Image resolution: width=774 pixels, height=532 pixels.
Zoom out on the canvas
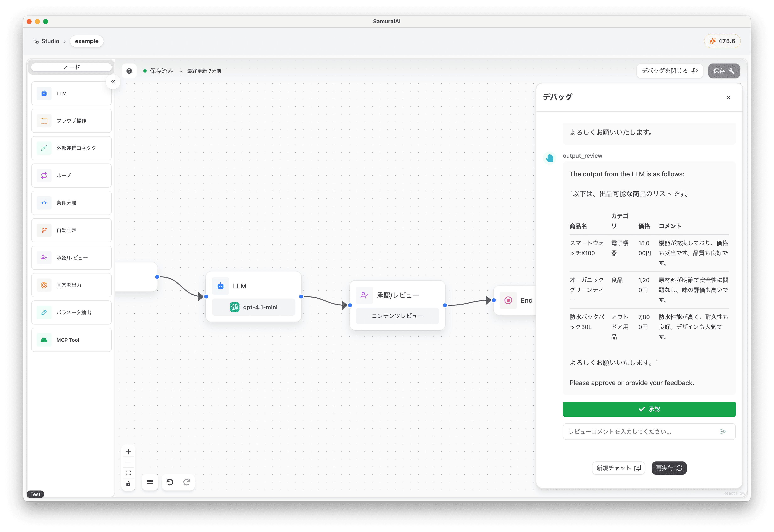click(x=128, y=462)
